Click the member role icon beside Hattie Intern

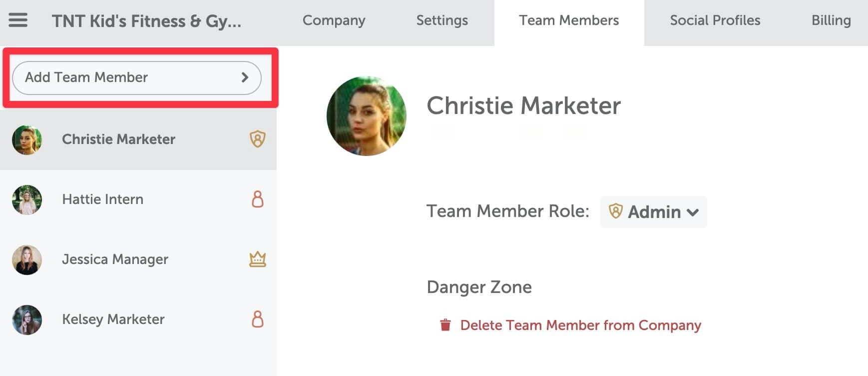[x=258, y=199]
